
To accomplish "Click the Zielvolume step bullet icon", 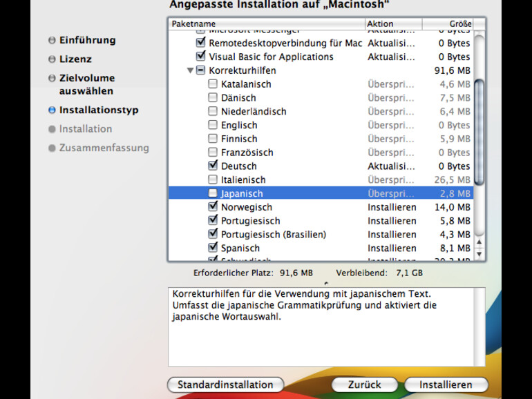I will coord(52,78).
